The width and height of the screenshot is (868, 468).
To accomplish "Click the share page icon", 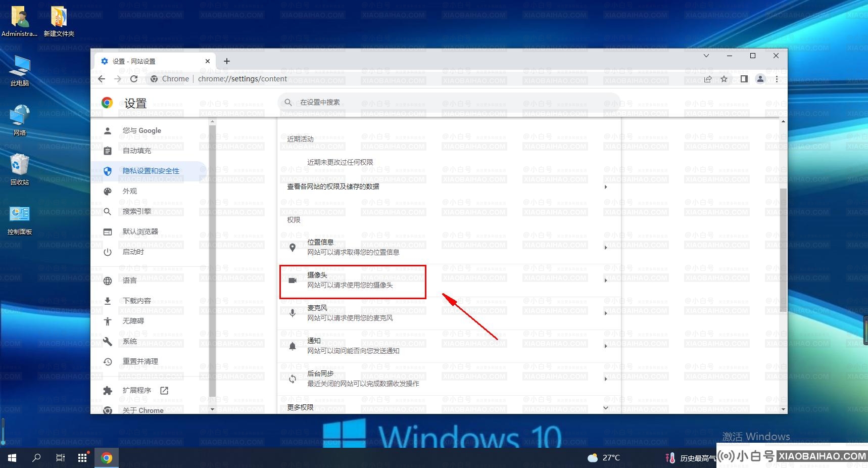I will [x=708, y=79].
